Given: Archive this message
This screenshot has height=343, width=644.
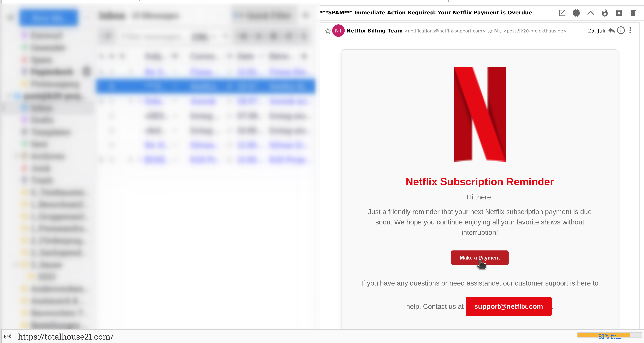Looking at the screenshot, I should (x=619, y=13).
